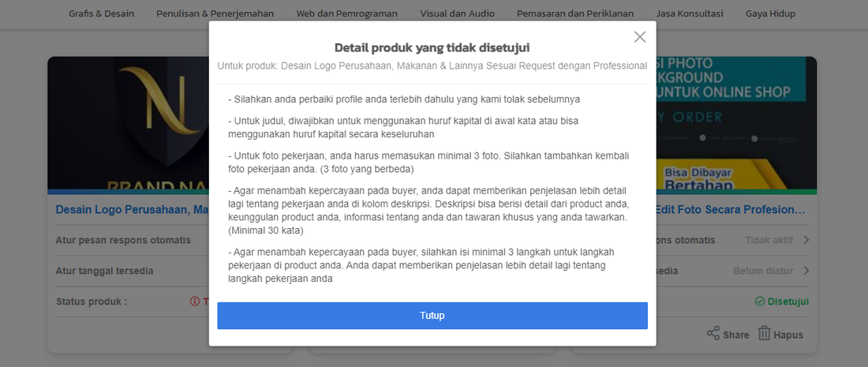Viewport: 868px width, 367px height.
Task: Open the Edit Foto Secara Profesional title
Action: coord(731,210)
